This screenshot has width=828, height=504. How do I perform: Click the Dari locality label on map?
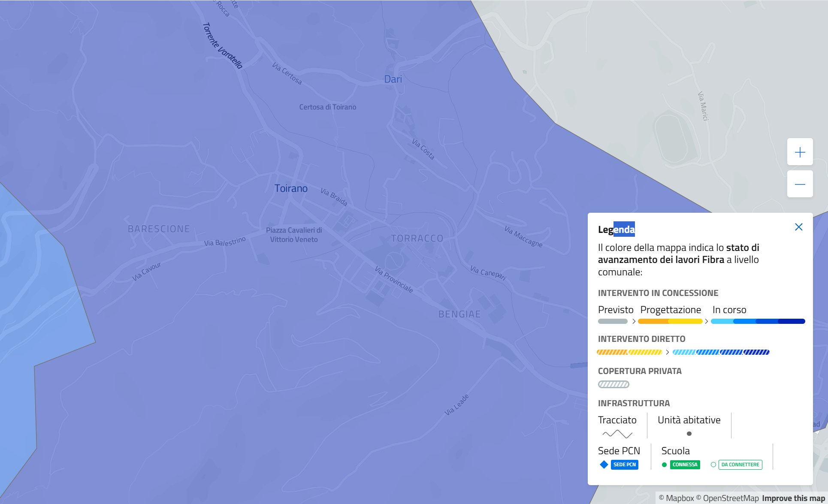coord(393,79)
